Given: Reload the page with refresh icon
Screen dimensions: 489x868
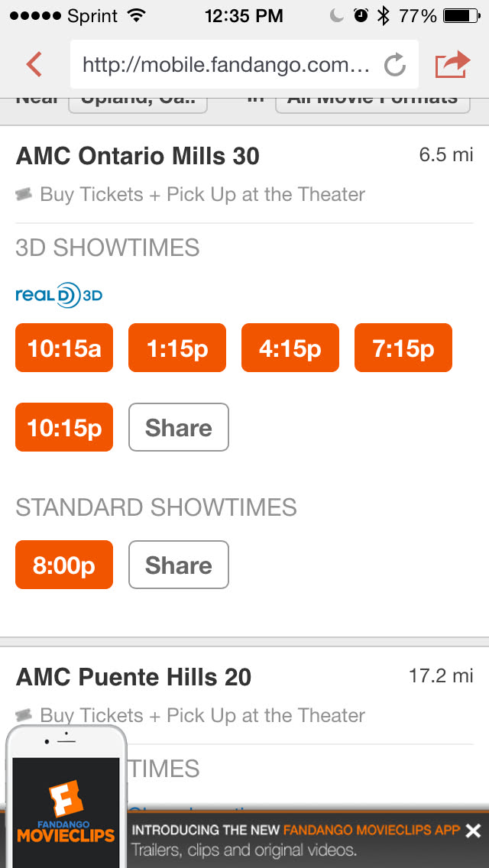Looking at the screenshot, I should click(394, 65).
